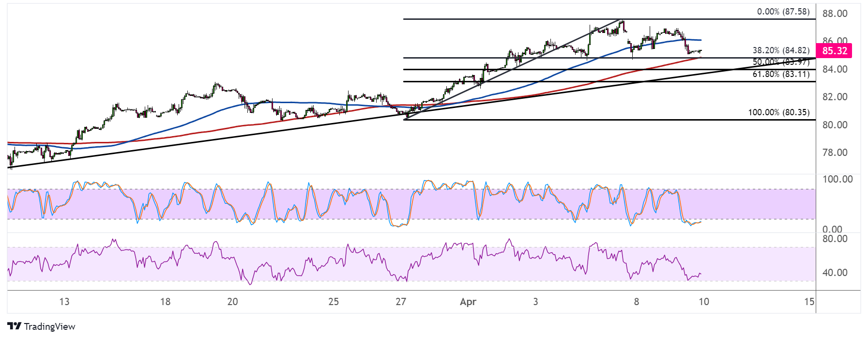Viewport: 868px width, 339px height.
Task: Click the 18 date label on time axis
Action: point(166,302)
